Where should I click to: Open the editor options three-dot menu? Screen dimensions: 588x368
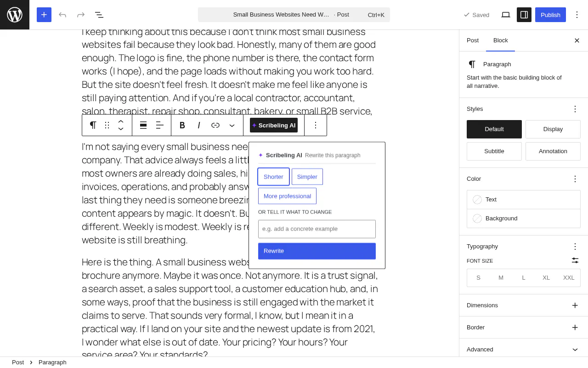(x=577, y=15)
